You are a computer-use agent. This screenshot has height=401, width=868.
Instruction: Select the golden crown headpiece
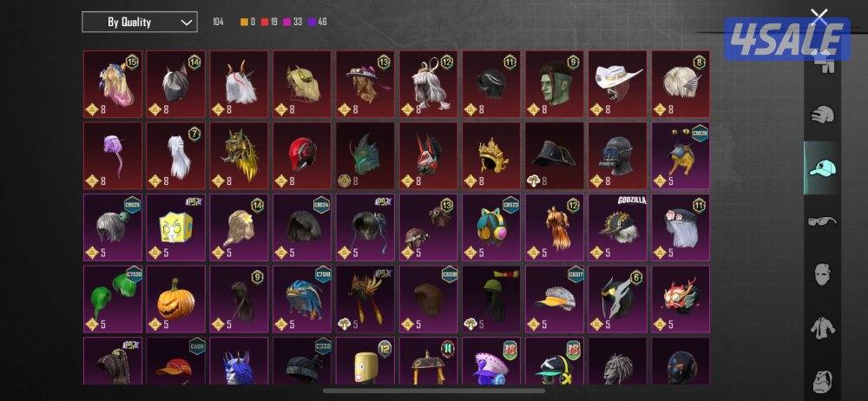tap(491, 156)
